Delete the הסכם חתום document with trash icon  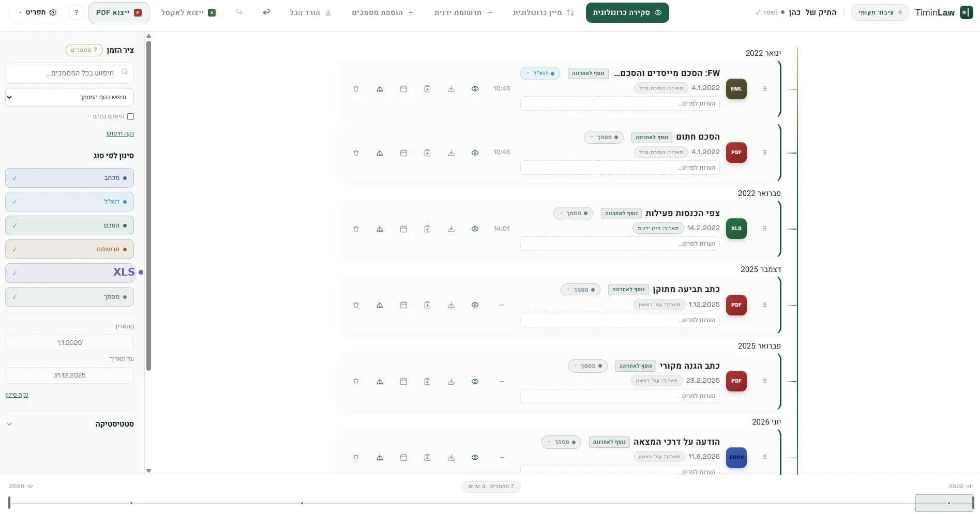pyautogui.click(x=356, y=153)
